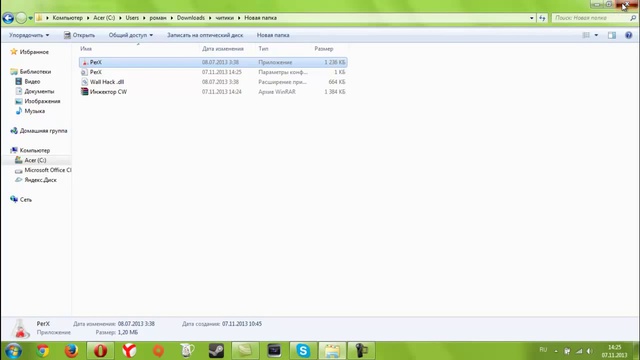Expand address bar history dropdown arrow

(531, 18)
